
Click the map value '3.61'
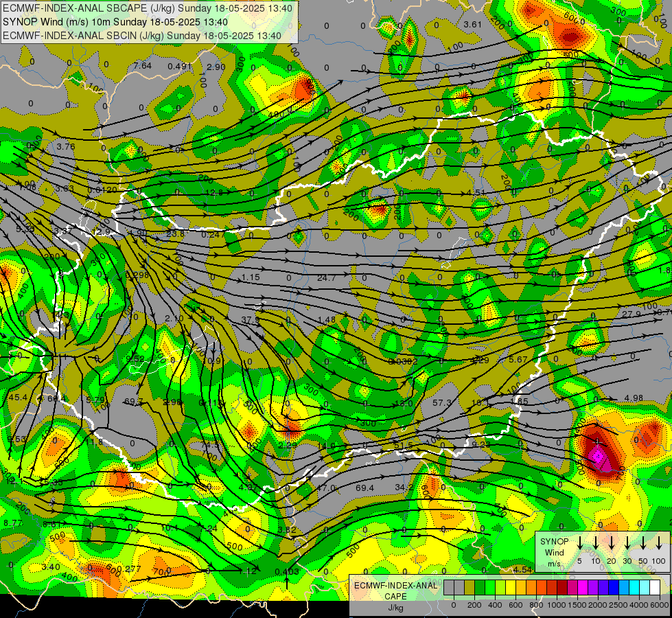pyautogui.click(x=473, y=25)
